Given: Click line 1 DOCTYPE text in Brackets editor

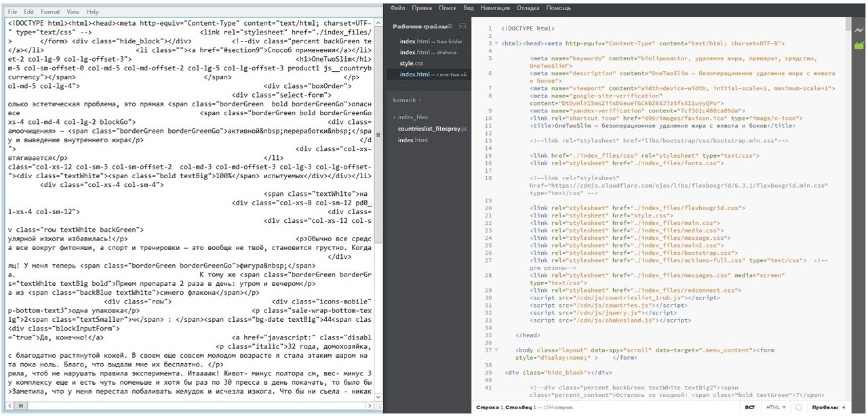Looking at the screenshot, I should (528, 29).
